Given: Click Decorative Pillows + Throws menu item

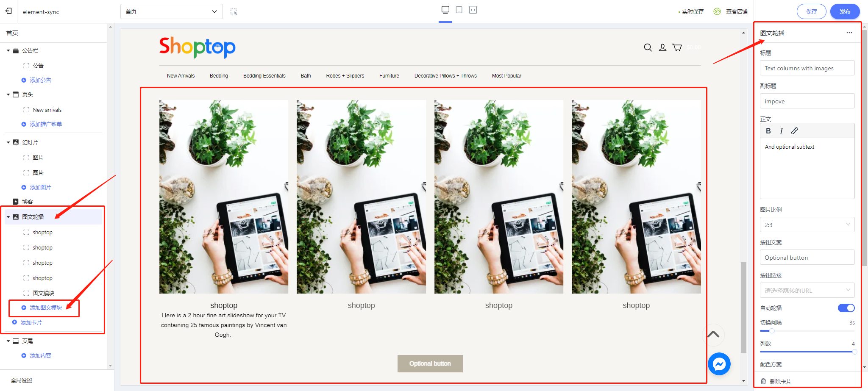Looking at the screenshot, I should [445, 76].
